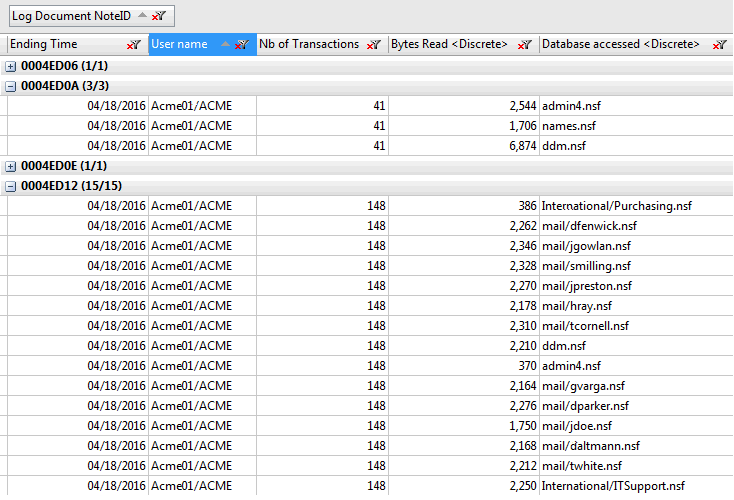Click sort arrow on Log Document NoteID chip

(141, 16)
